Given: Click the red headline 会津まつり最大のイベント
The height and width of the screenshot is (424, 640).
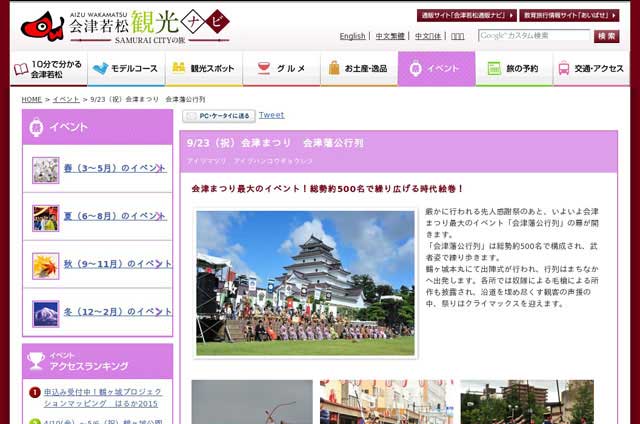Looking at the screenshot, I should pos(327,189).
